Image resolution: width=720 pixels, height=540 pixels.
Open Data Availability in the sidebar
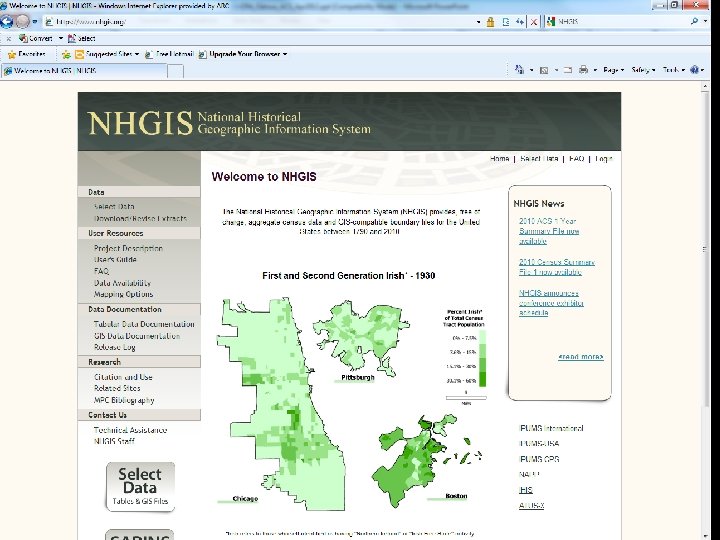[122, 283]
